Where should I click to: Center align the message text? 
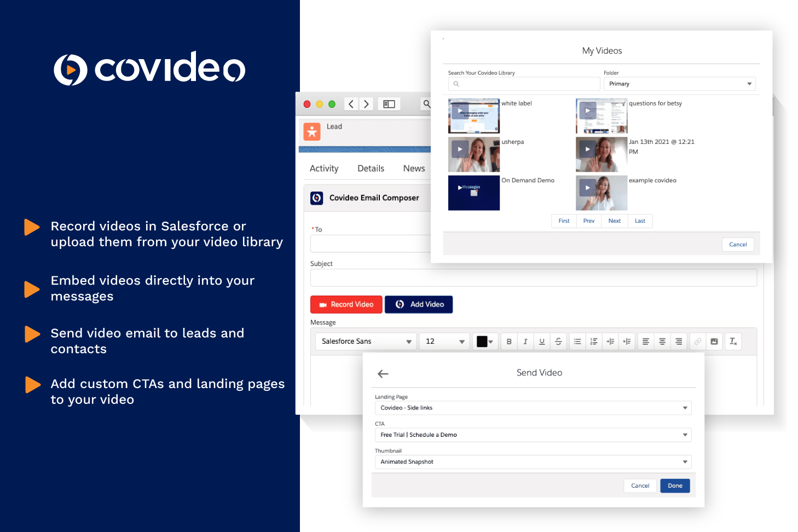click(x=662, y=342)
